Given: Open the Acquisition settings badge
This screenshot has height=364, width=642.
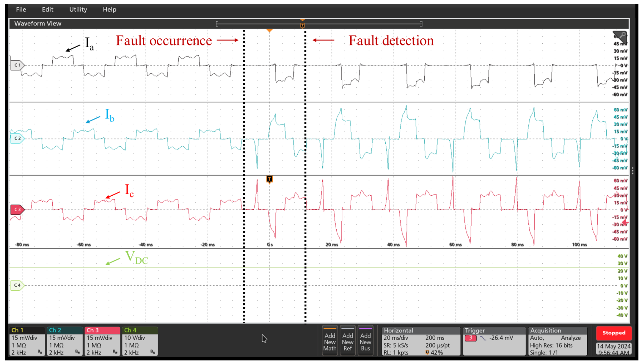Looking at the screenshot, I should pyautogui.click(x=557, y=341).
